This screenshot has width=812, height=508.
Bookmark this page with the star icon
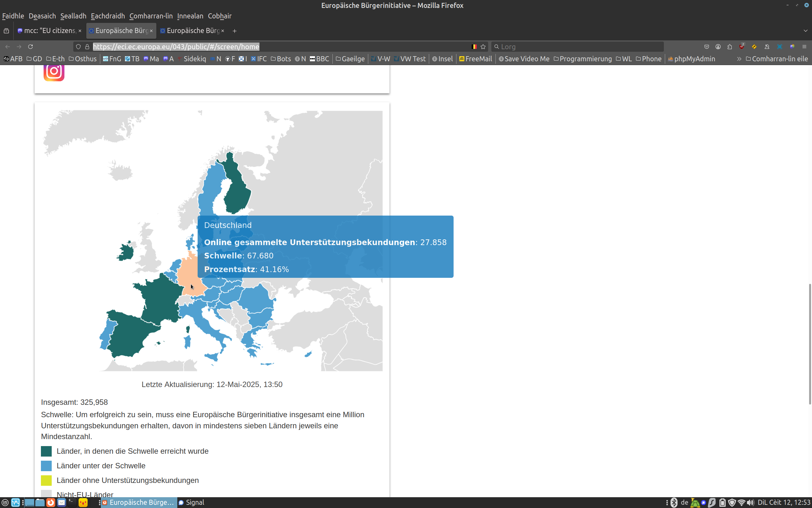pos(483,47)
